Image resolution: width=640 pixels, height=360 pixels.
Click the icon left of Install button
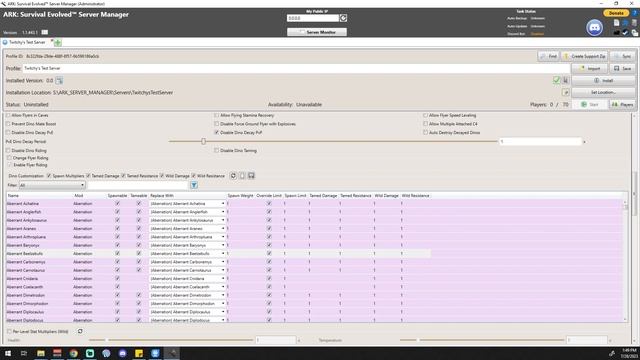point(565,80)
